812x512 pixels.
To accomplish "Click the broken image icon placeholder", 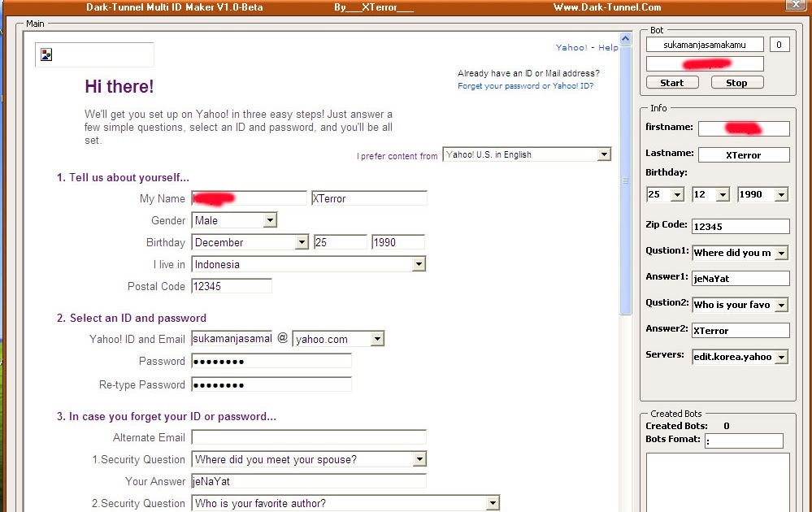I will pos(46,54).
